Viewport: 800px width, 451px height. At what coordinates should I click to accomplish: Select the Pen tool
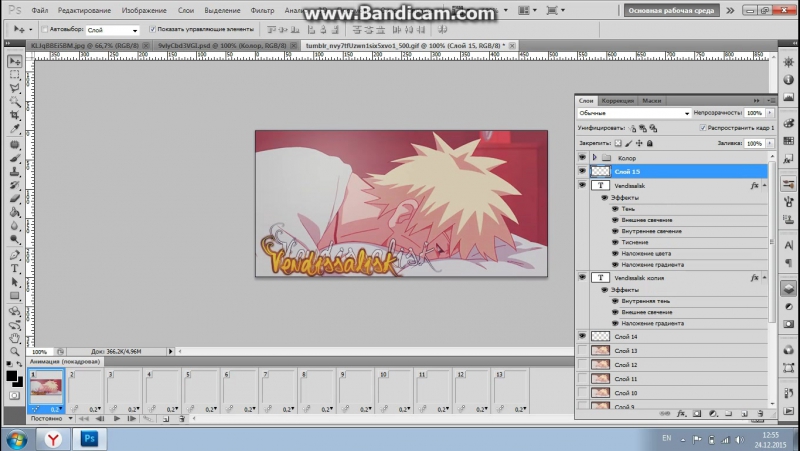point(14,255)
